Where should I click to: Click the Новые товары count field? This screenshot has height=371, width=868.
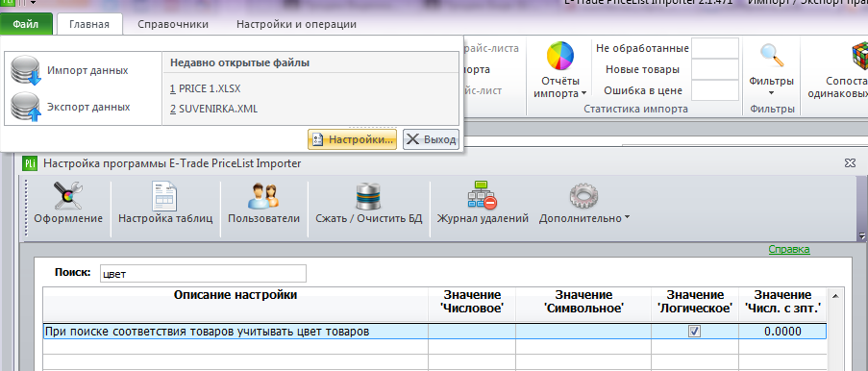715,69
